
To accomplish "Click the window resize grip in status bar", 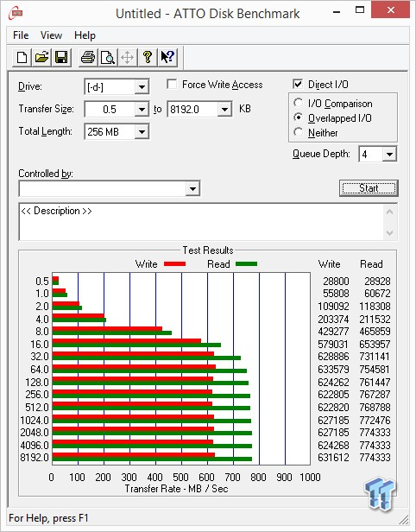I will (403, 519).
